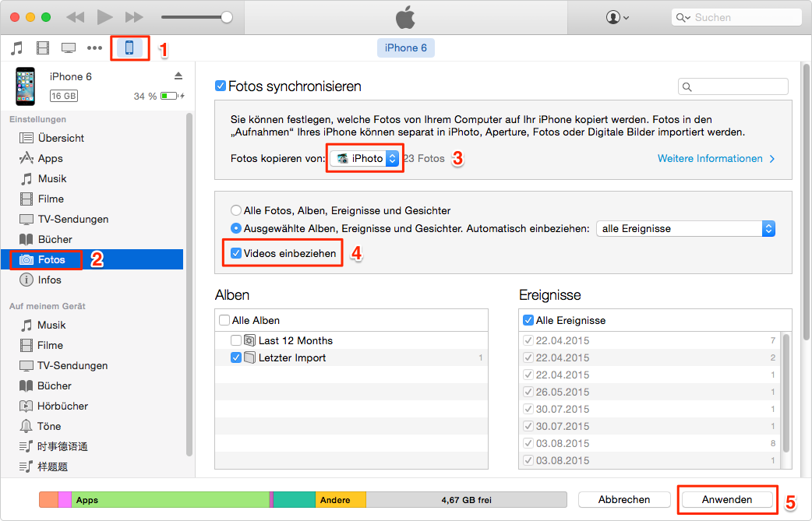Click the main pane vertical scrollbar
Viewport: 812px width, 521px height.
pos(806,202)
